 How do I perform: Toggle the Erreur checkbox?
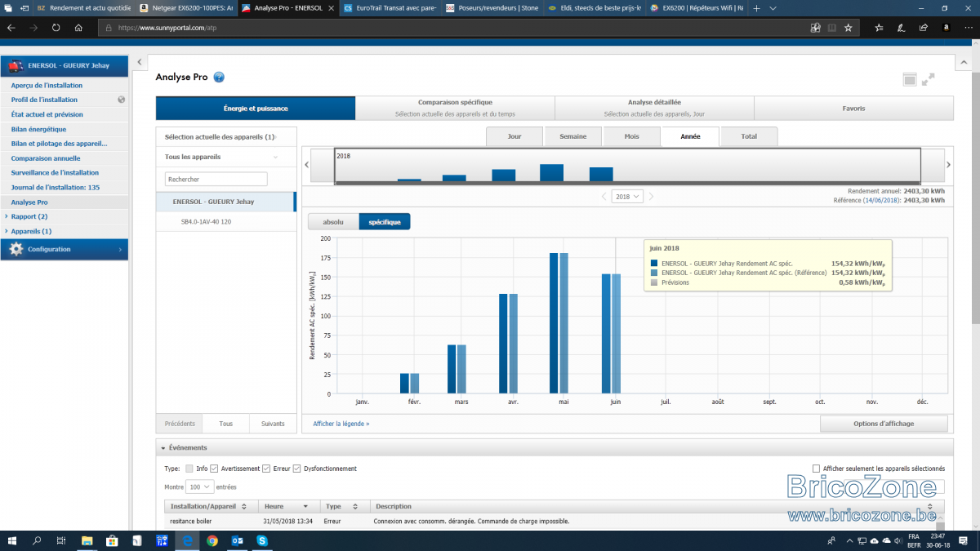pos(266,469)
